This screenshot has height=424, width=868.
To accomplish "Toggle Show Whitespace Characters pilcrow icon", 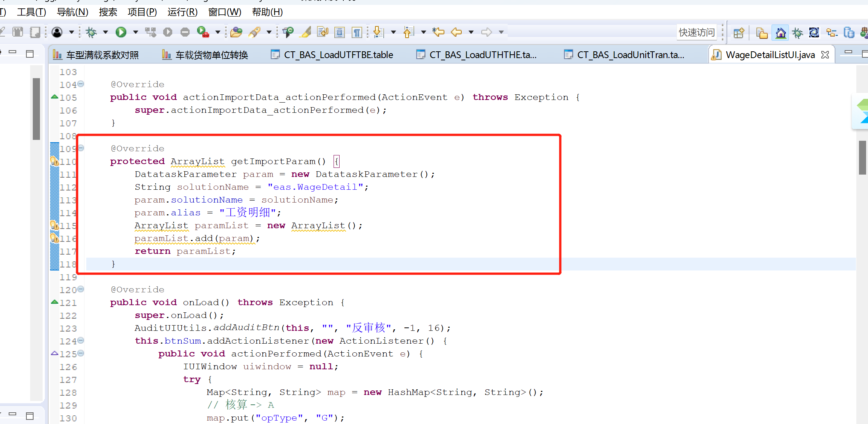I will pyautogui.click(x=357, y=32).
